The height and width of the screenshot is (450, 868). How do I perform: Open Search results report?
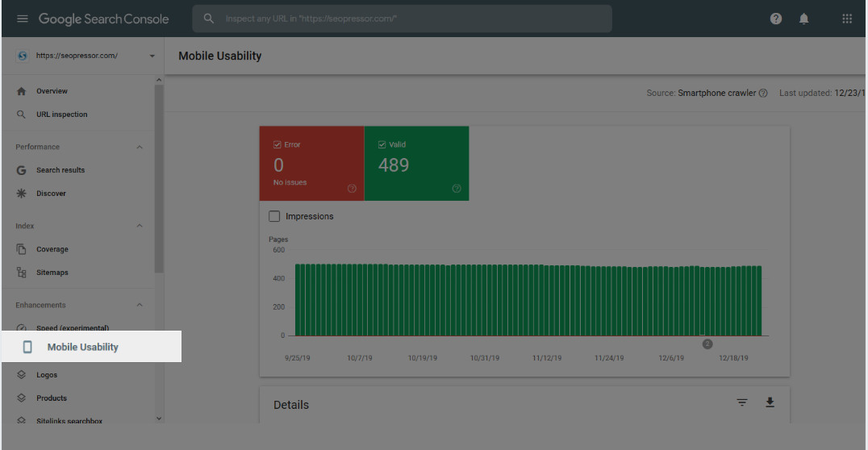[61, 170]
